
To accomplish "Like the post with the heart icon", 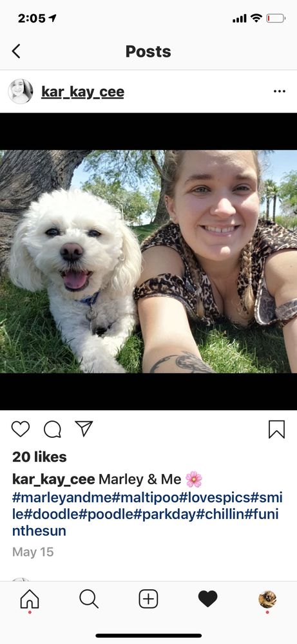I will pos(21,429).
